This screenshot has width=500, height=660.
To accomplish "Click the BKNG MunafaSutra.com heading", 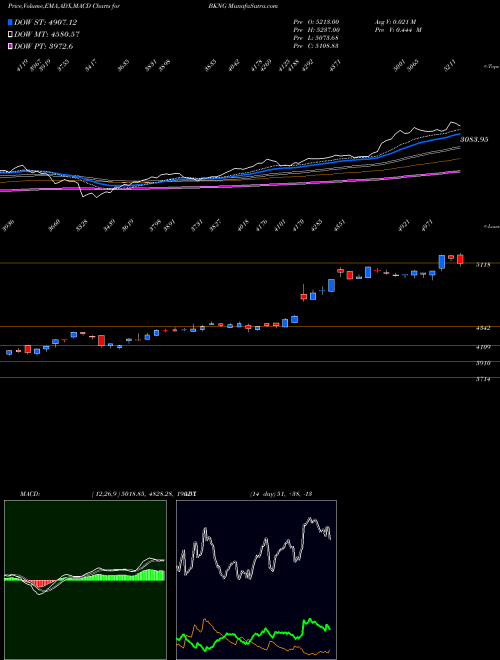I will [x=243, y=6].
